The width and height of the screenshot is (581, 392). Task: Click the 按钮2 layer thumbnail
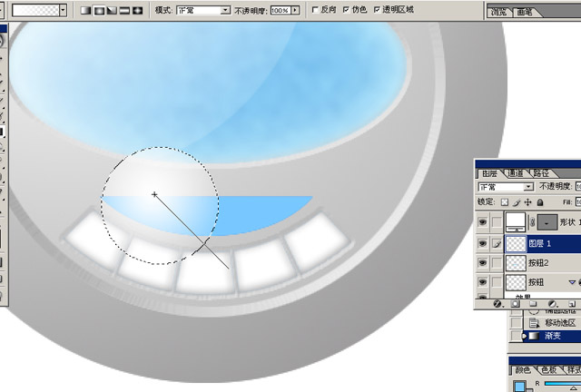coord(516,262)
